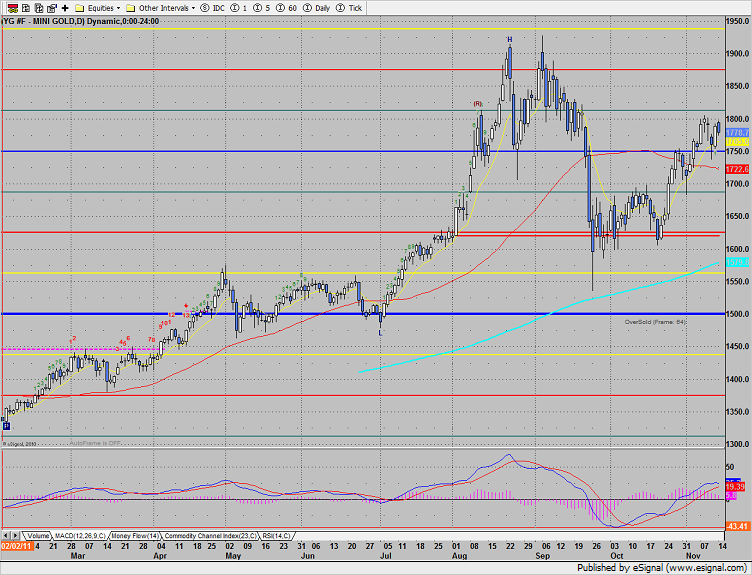The height and width of the screenshot is (575, 752).
Task: Click the red 1722.6 moving average label
Action: (x=737, y=169)
